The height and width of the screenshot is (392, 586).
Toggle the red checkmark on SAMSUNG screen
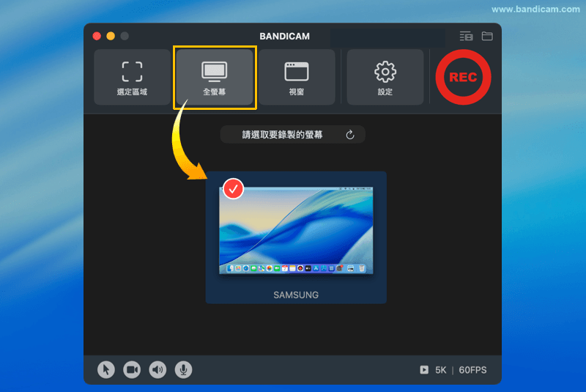pos(233,189)
